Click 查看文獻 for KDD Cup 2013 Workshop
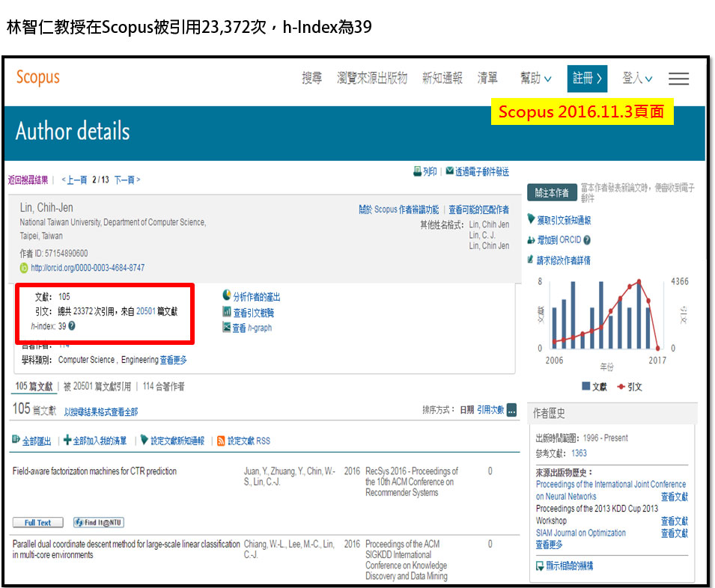The image size is (715, 588). tap(675, 521)
